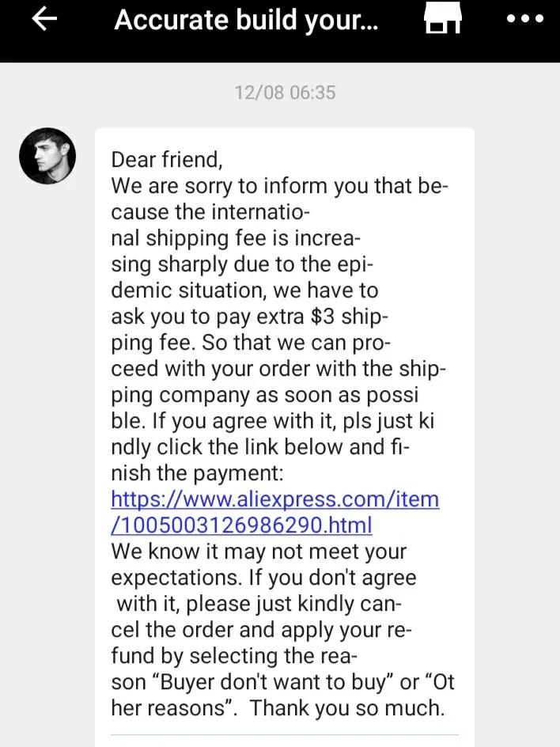Screen dimensions: 560x747
Task: Click the 1005003126986290.html link line
Action: point(241,525)
